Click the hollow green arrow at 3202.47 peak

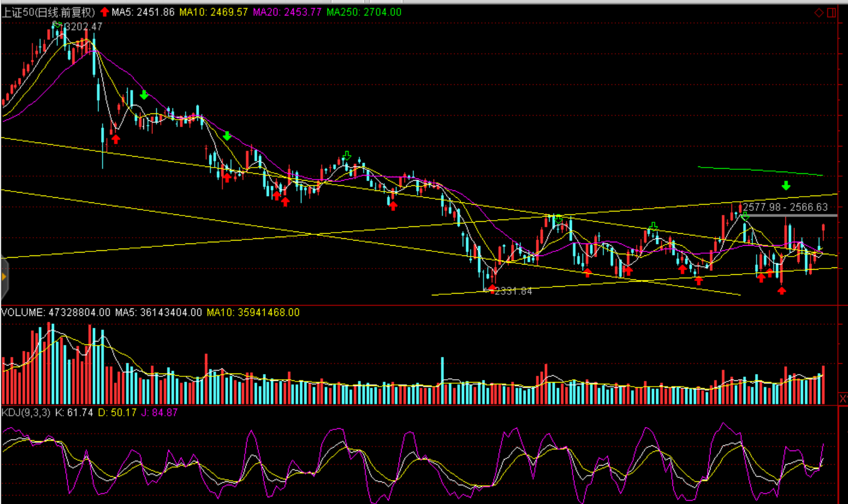tap(56, 25)
